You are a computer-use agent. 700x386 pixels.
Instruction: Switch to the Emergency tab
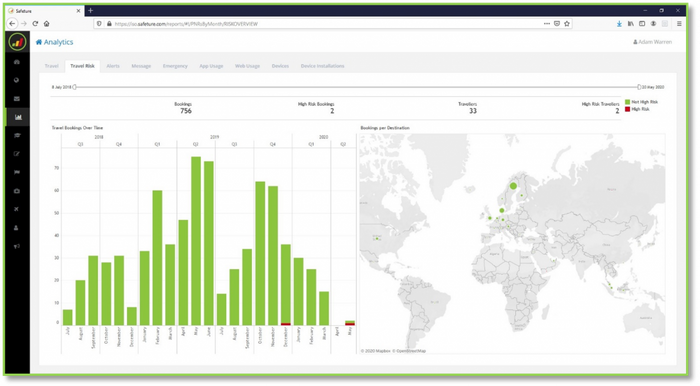175,66
